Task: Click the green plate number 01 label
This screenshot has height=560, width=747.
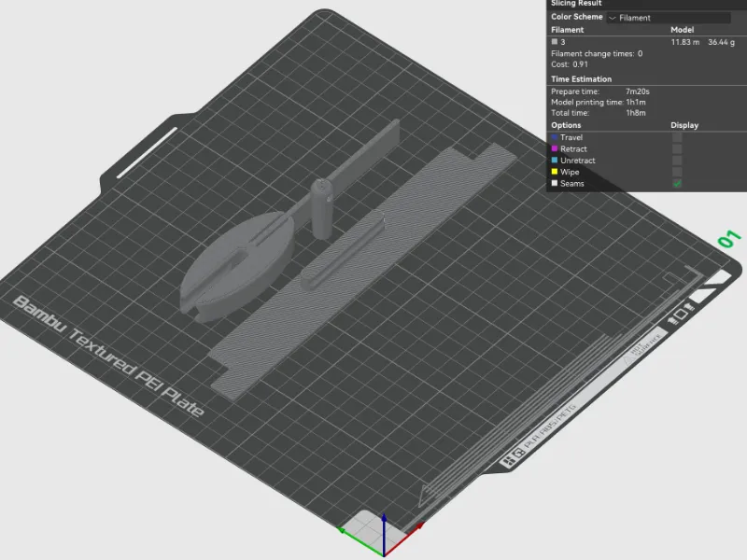Action: 729,239
